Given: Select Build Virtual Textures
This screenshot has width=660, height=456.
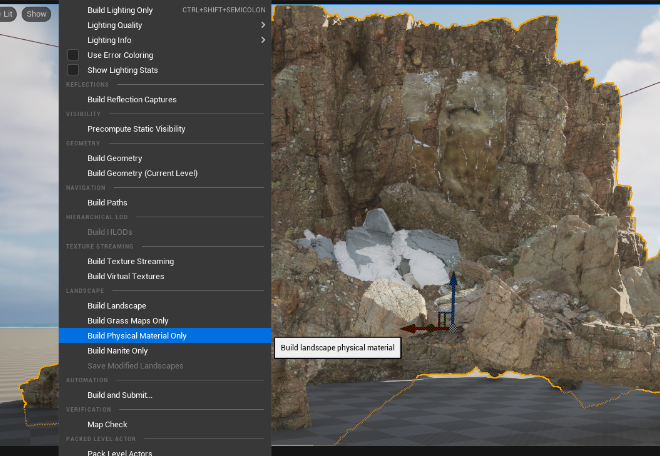Looking at the screenshot, I should [x=125, y=276].
